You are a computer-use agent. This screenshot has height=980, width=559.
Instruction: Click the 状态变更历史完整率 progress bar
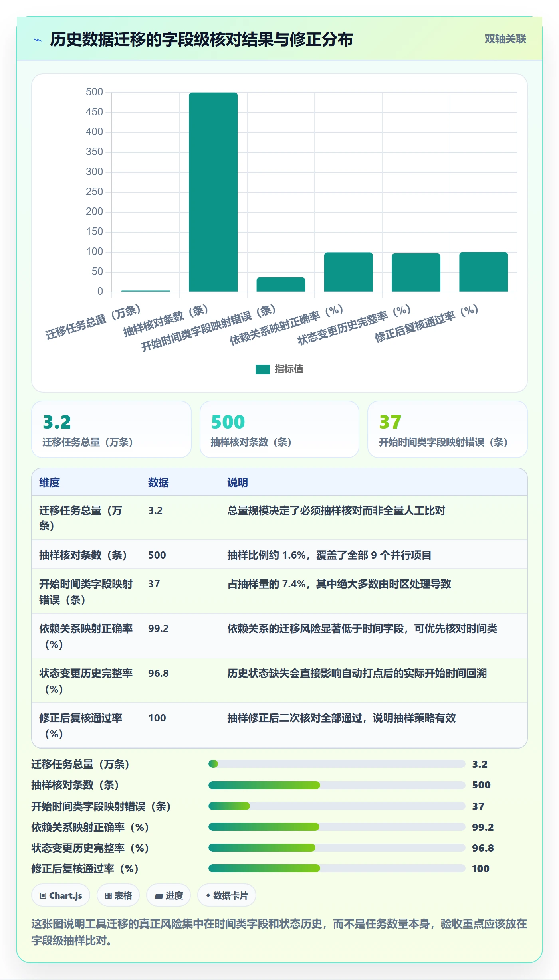[x=337, y=848]
